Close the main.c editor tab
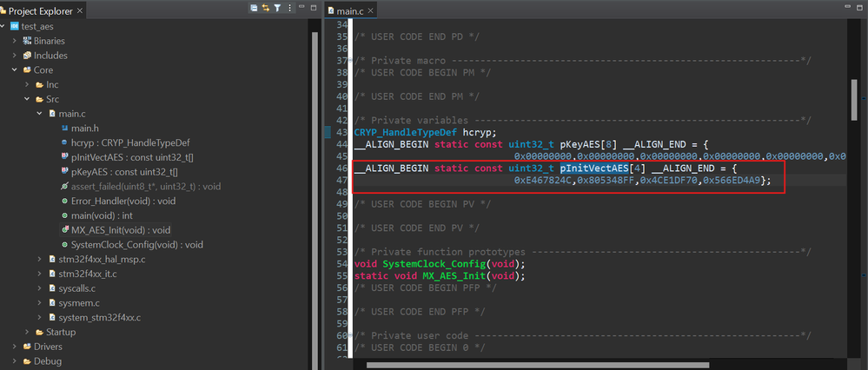Viewport: 868px width, 370px height. pyautogui.click(x=370, y=10)
